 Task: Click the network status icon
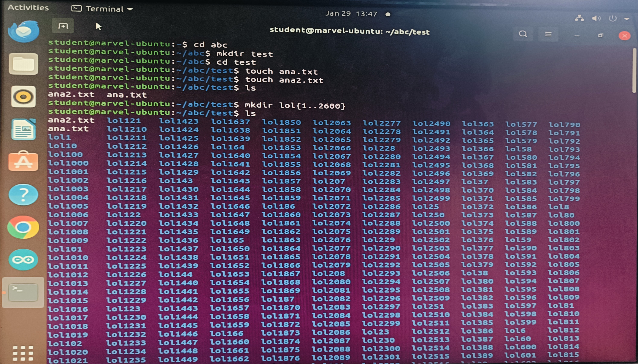click(x=579, y=18)
